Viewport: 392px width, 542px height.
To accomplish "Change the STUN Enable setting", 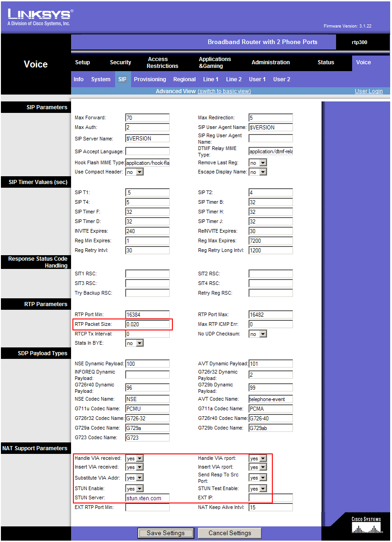I will point(134,487).
